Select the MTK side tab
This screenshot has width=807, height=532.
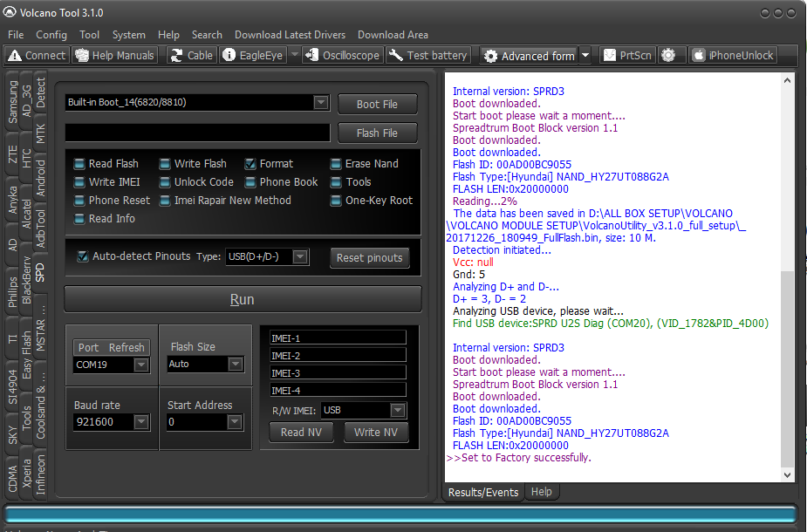point(40,133)
